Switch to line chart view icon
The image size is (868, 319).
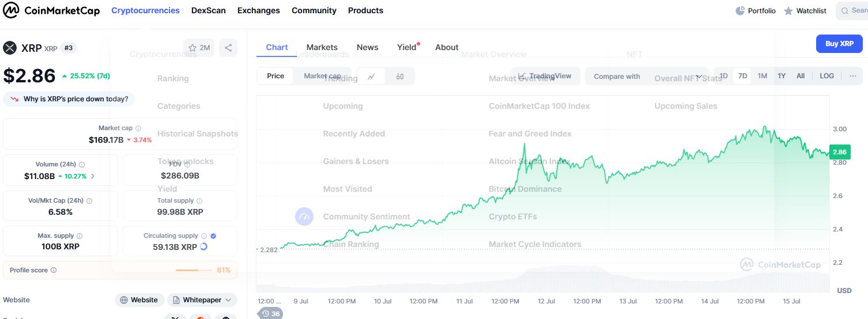[x=372, y=76]
